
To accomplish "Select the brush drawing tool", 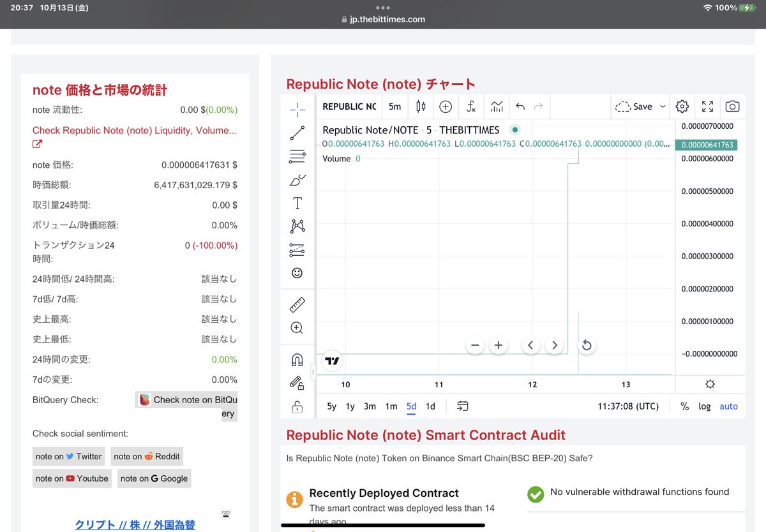I will click(297, 180).
